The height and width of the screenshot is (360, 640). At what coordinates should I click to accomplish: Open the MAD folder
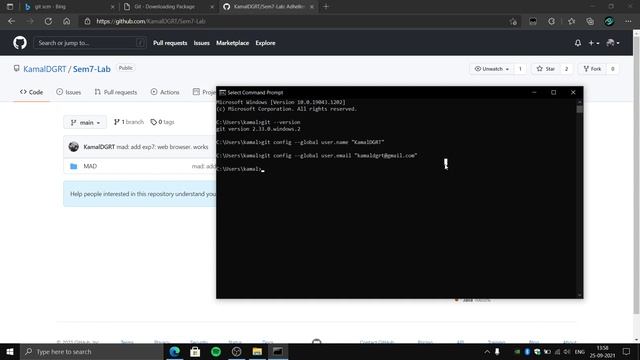pyautogui.click(x=90, y=166)
